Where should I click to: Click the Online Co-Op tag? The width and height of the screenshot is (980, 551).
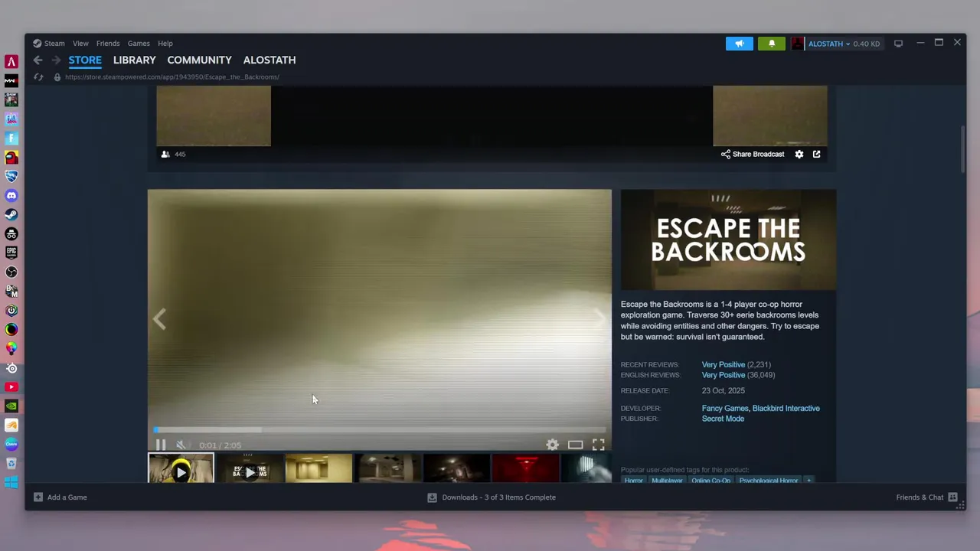click(711, 480)
